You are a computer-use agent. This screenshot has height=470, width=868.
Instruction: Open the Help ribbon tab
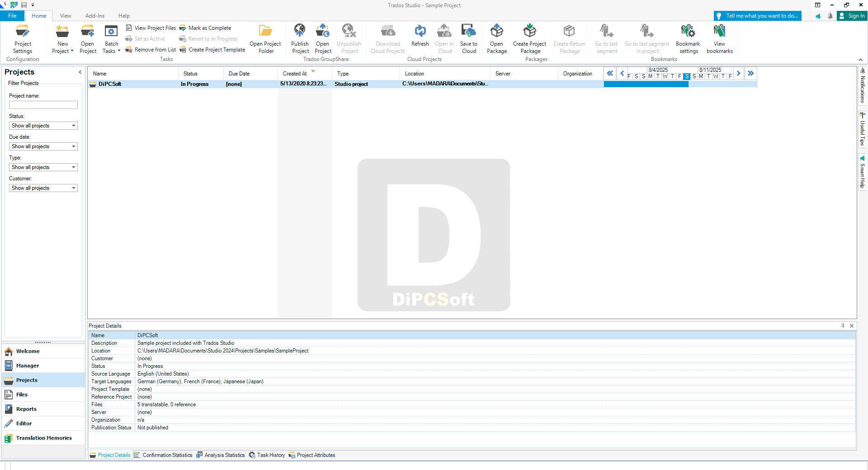(124, 16)
